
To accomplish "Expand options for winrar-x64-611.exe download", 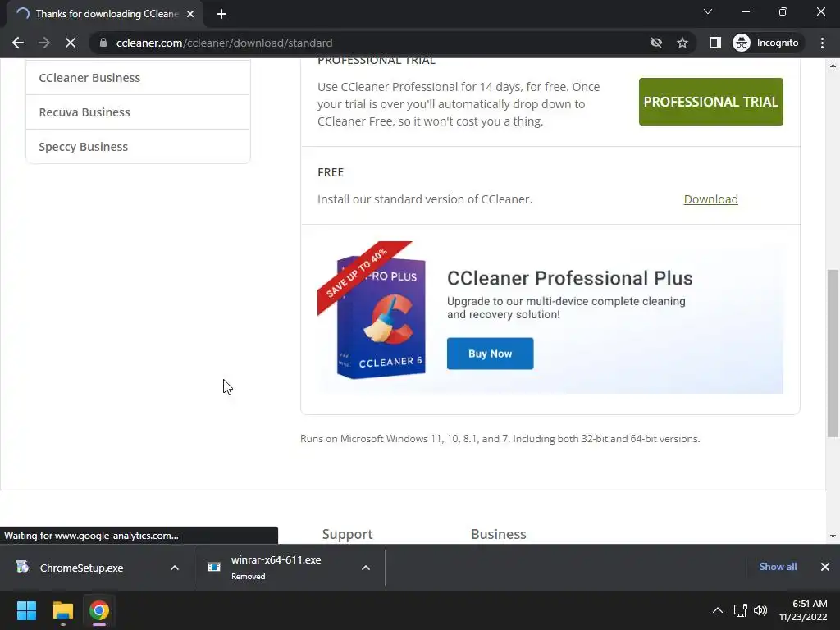I will point(366,568).
